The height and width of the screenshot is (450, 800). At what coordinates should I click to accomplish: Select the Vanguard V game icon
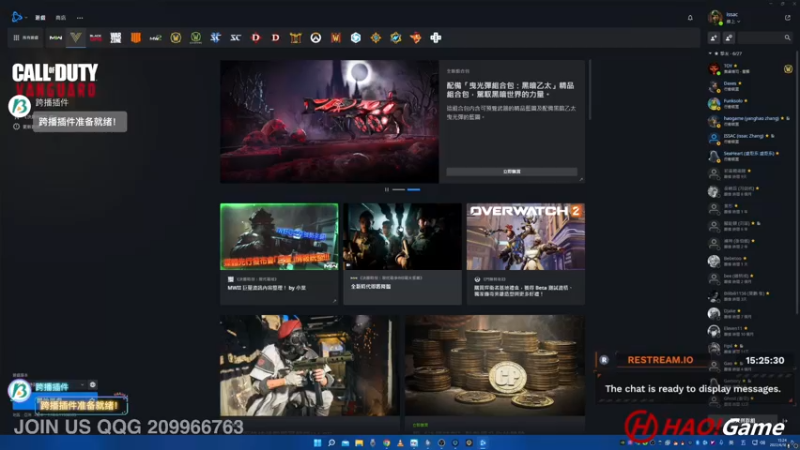click(x=76, y=37)
